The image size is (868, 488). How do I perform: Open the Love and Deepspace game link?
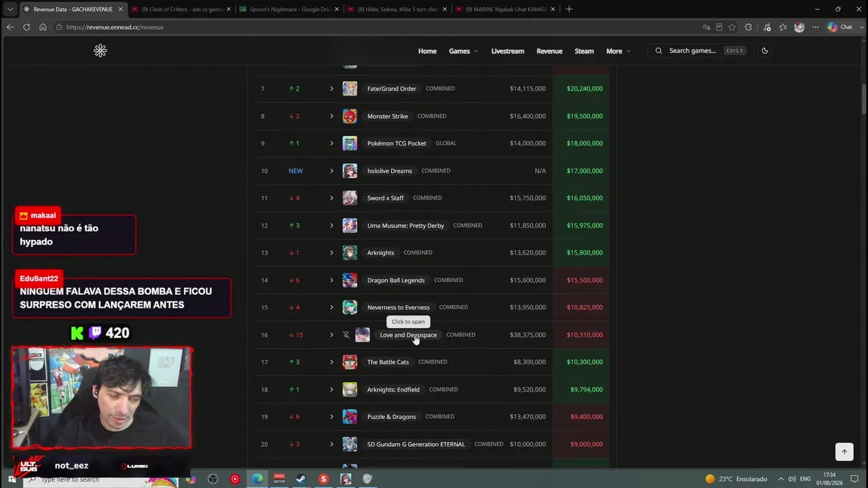click(x=408, y=335)
